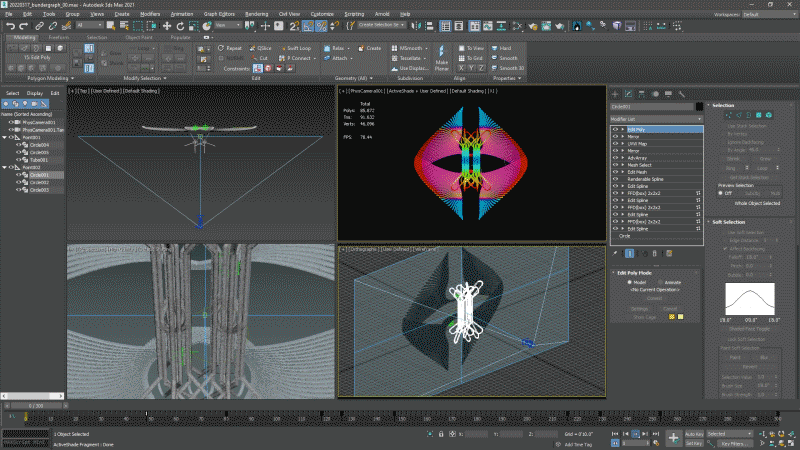Select the Animate radio button

click(x=660, y=282)
